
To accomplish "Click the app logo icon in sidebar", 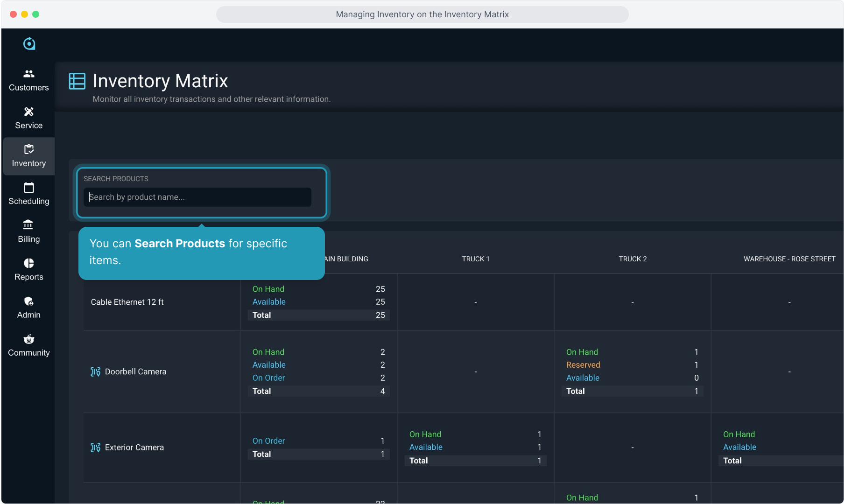I will point(29,43).
